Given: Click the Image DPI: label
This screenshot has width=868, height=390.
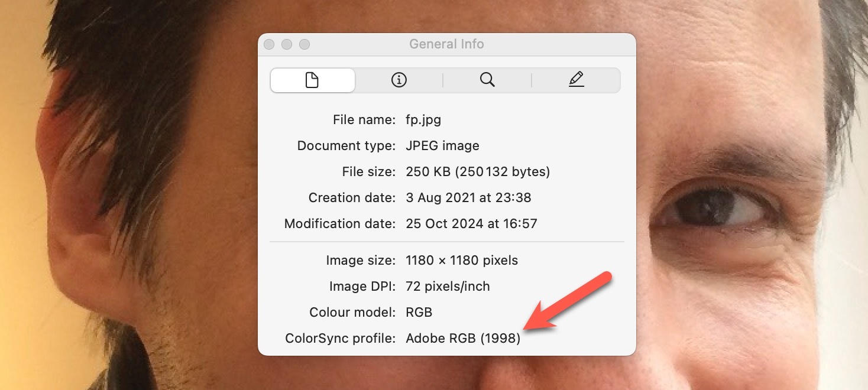Looking at the screenshot, I should click(362, 287).
